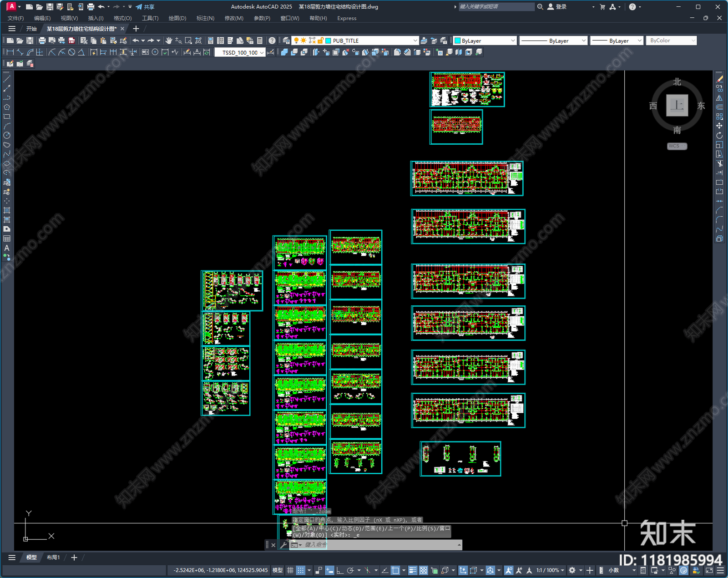Select the Multiline Text A tool
Viewport: 728px width, 578px height.
pyautogui.click(x=7, y=248)
